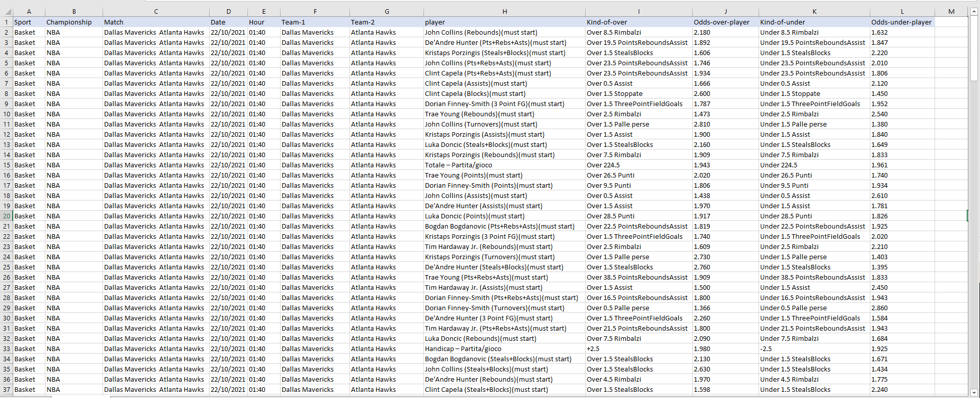Viewport: 980px width, 398px height.
Task: Select column L header
Action: tap(902, 11)
